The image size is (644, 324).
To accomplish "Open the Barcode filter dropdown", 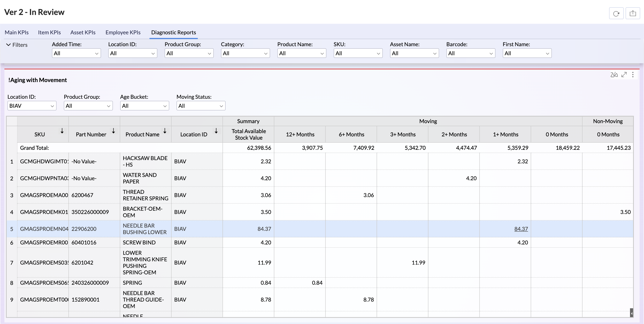I will pos(471,53).
